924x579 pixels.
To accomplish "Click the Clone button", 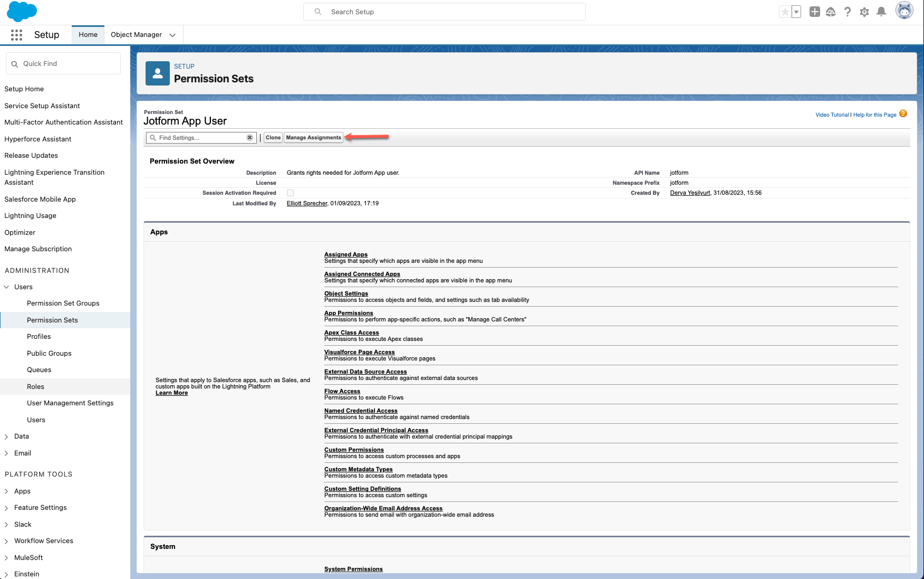I will 273,138.
